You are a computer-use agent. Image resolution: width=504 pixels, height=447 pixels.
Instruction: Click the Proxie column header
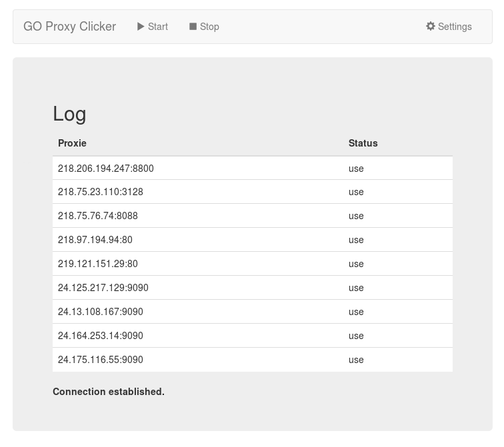[72, 143]
